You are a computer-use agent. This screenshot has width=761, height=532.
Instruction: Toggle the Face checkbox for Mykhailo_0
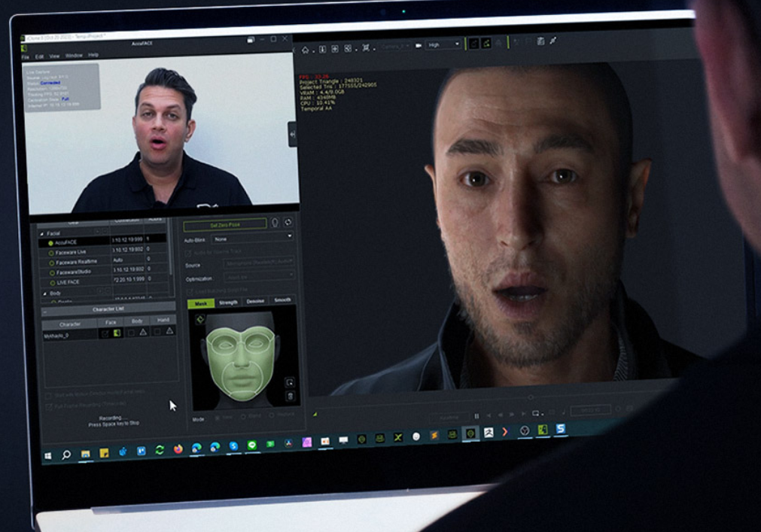tap(105, 333)
